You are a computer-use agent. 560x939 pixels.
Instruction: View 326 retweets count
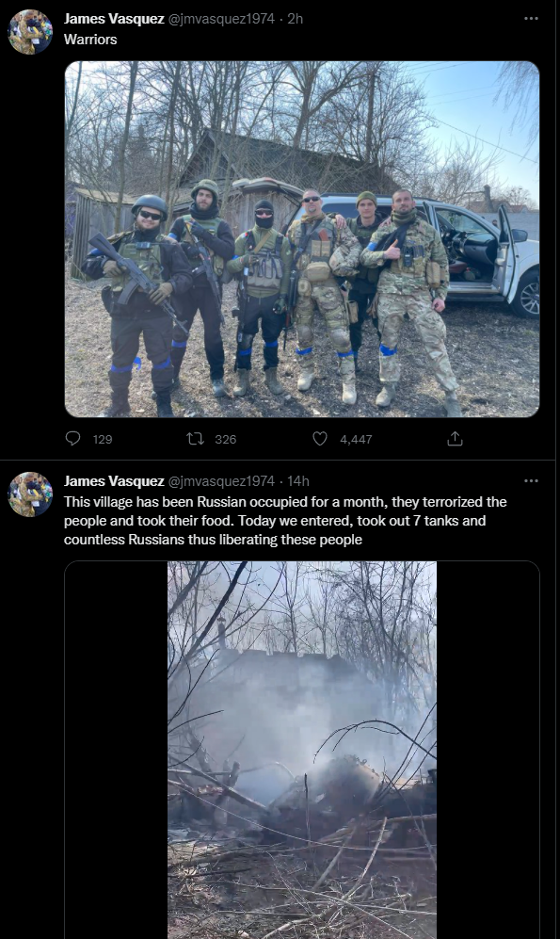pyautogui.click(x=226, y=440)
